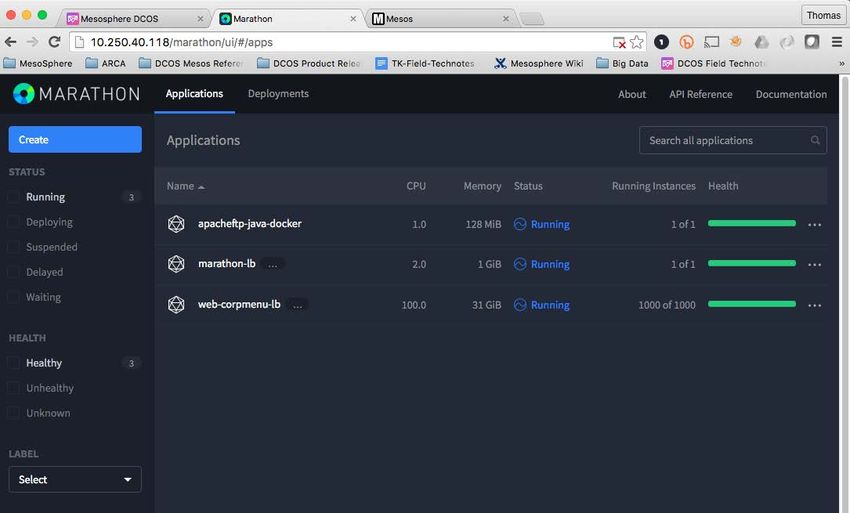Viewport: 850px width, 513px height.
Task: Click the search magnifier icon
Action: pos(815,140)
